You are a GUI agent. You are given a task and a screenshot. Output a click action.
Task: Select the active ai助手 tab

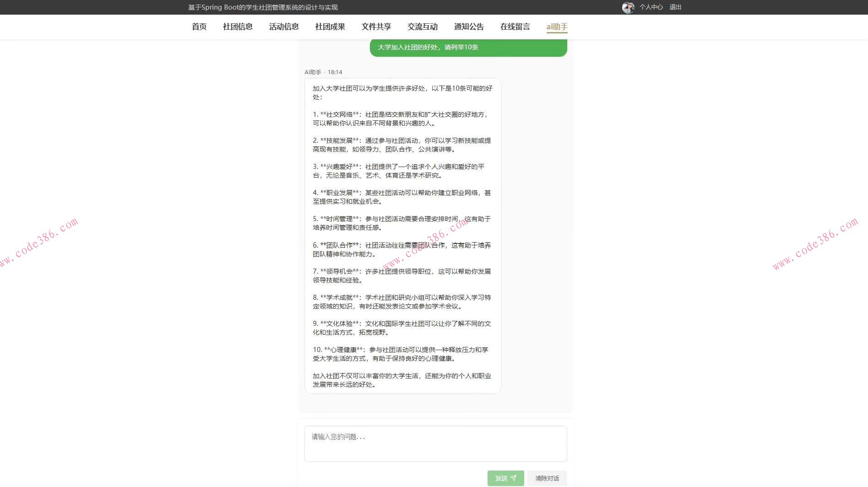pos(556,27)
